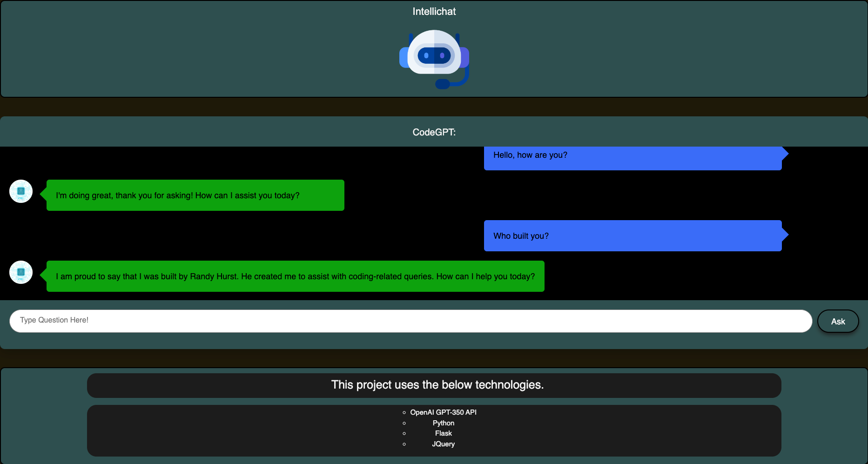Click the "CodeGPT:" heading
868x464 pixels.
[x=434, y=132]
